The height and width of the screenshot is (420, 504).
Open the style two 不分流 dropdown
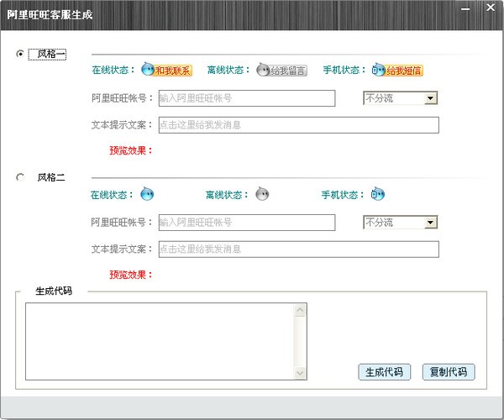click(400, 223)
